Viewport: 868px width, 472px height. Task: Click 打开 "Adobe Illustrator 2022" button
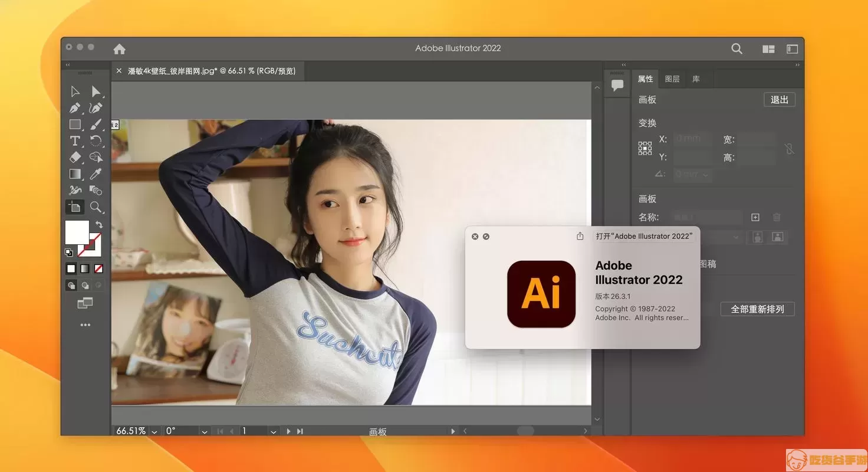coord(644,236)
